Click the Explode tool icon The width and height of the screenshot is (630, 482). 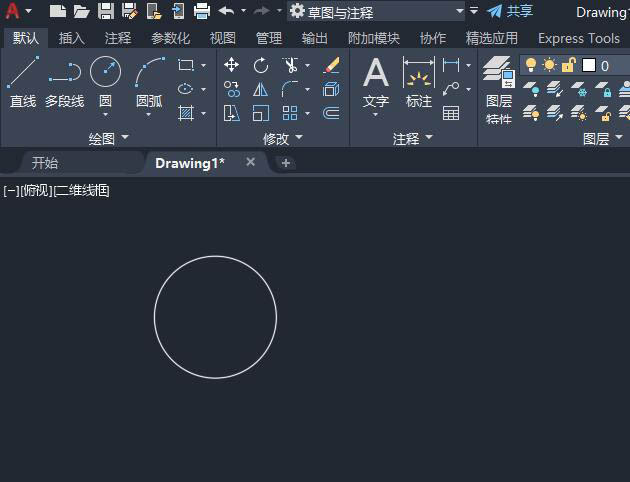point(331,89)
